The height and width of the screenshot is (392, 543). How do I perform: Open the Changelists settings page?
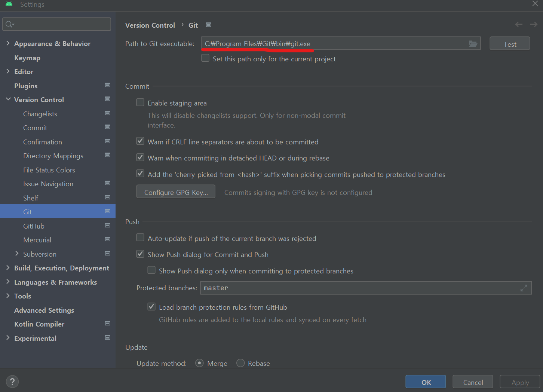(40, 114)
